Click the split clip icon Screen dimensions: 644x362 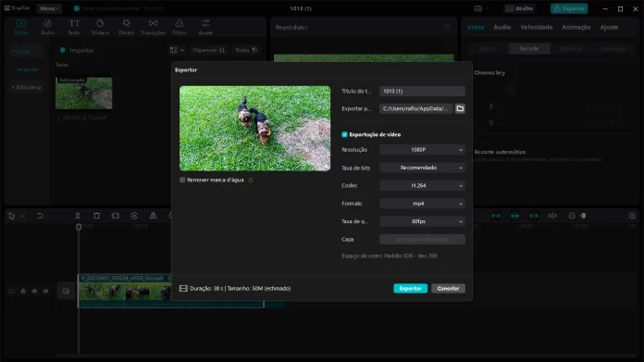(x=77, y=216)
